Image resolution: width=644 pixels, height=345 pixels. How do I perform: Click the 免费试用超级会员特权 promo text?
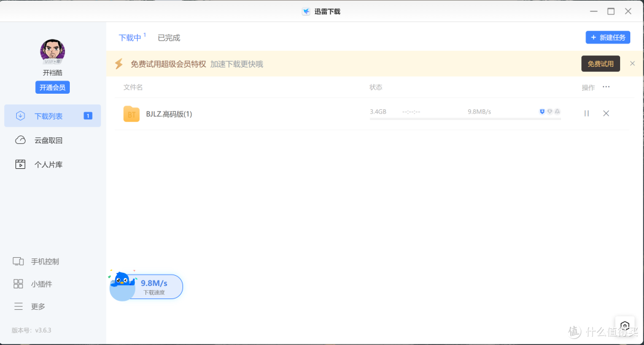click(x=168, y=64)
